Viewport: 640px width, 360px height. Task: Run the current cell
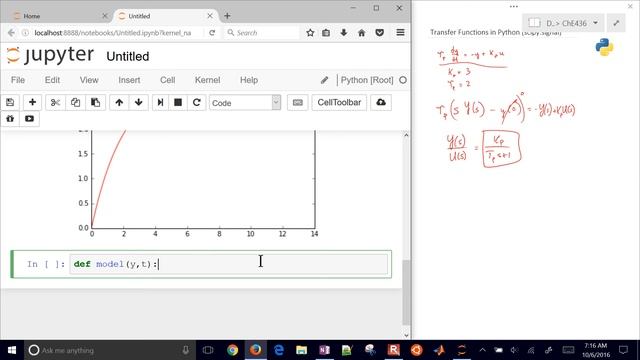160,102
